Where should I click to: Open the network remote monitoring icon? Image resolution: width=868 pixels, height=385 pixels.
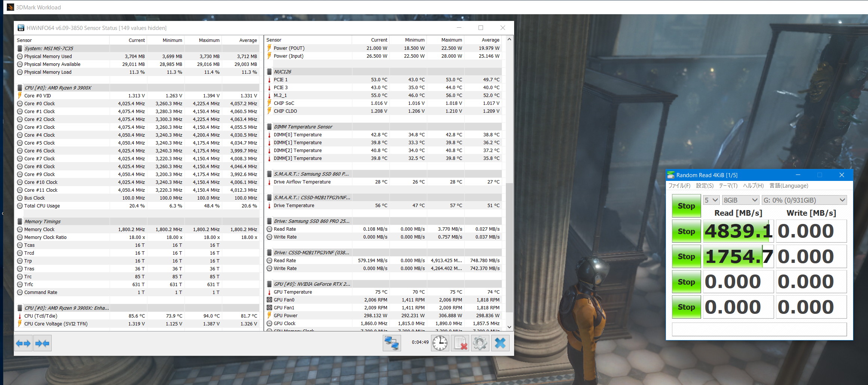(392, 343)
